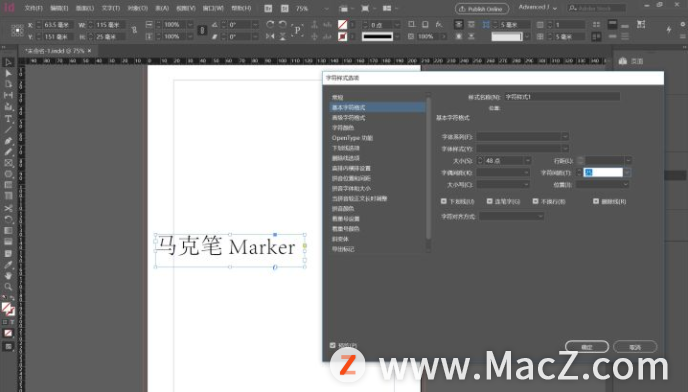The height and width of the screenshot is (392, 688).
Task: Open the 行距(L) leading dropdown
Action: (628, 161)
